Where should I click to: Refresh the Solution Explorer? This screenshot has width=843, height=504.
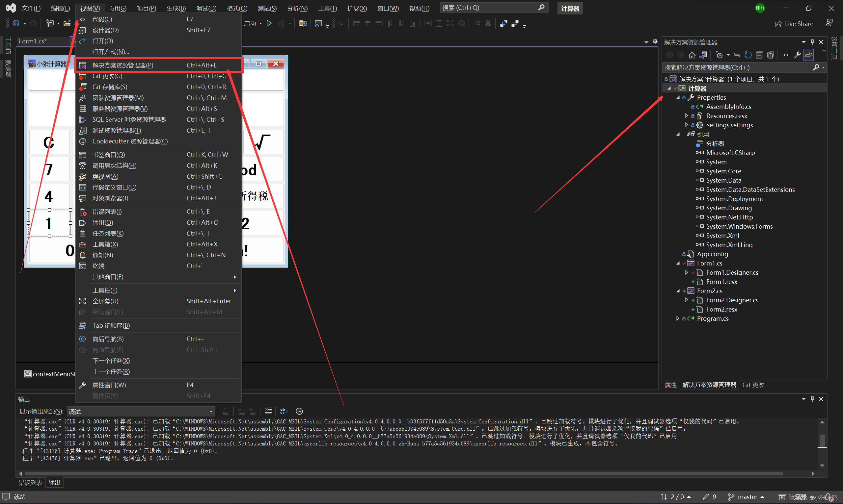pos(748,55)
